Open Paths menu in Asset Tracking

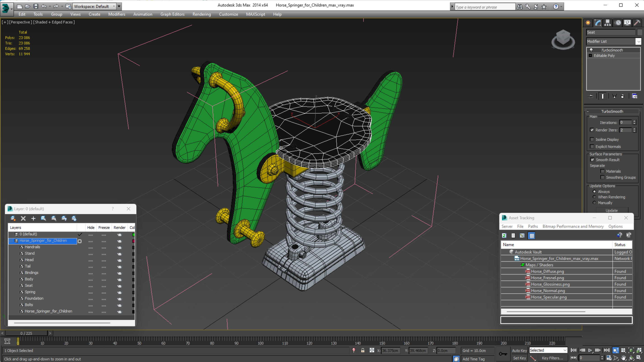533,226
